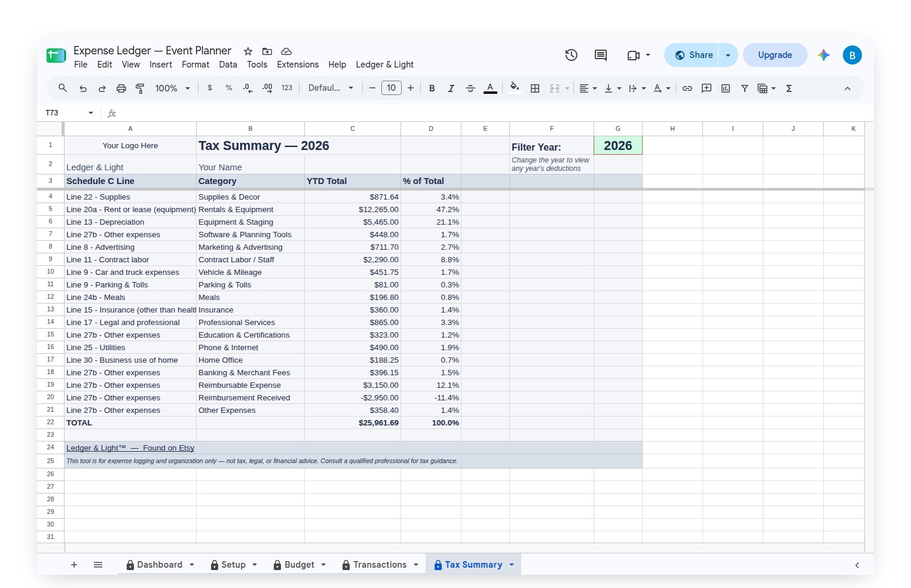Format cells as currency
Screen dimensions: 911x588
pyautogui.click(x=210, y=88)
